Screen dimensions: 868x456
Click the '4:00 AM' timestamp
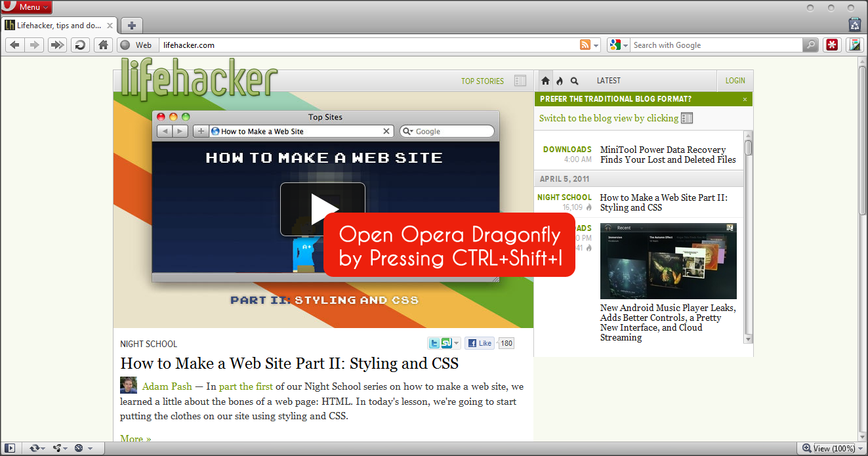click(578, 159)
